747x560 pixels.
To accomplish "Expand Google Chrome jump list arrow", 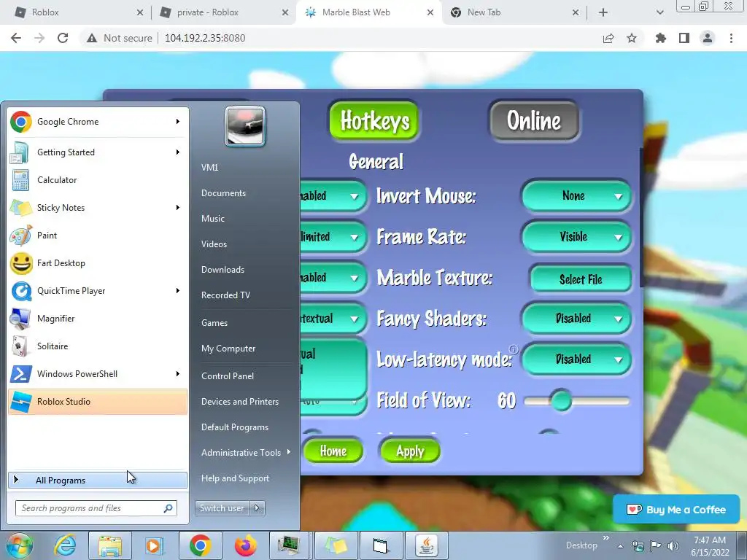I will pyautogui.click(x=178, y=122).
